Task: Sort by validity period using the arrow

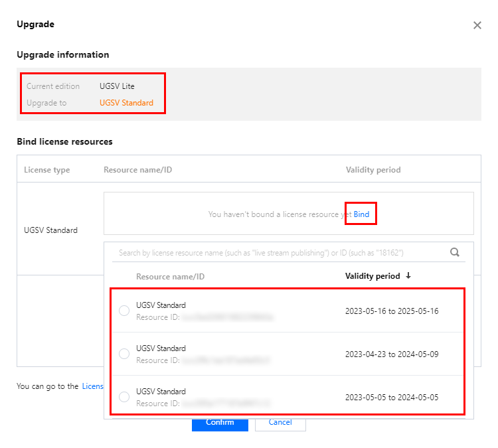Action: tap(408, 276)
